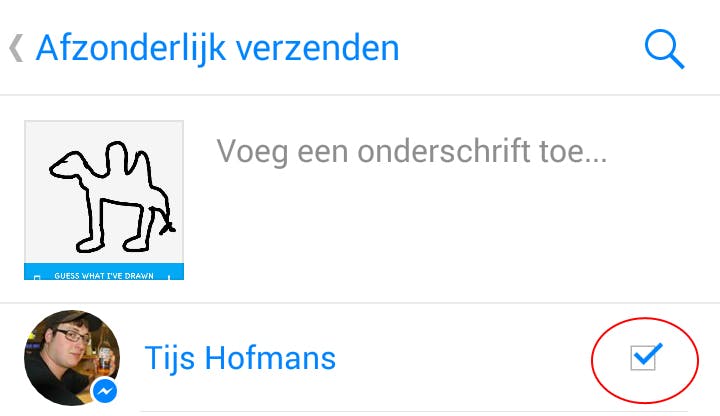Focus the Voeg een onderschrift toe field
720x416 pixels.
(411, 151)
